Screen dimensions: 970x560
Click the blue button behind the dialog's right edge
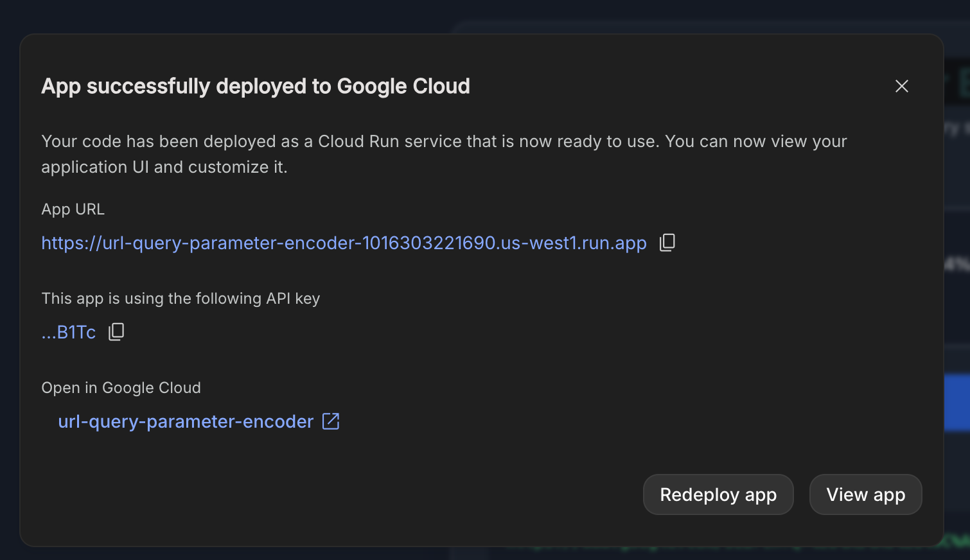point(957,403)
